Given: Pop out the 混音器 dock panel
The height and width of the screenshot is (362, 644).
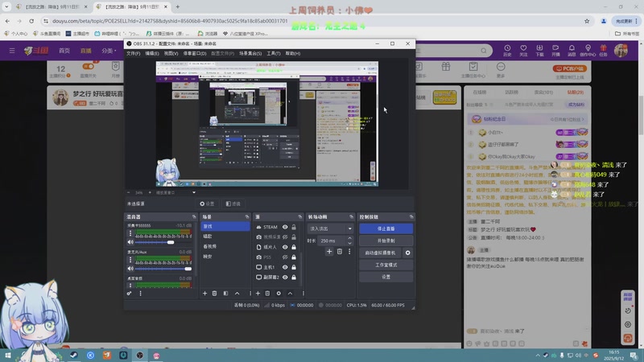Looking at the screenshot, I should pyautogui.click(x=194, y=216).
